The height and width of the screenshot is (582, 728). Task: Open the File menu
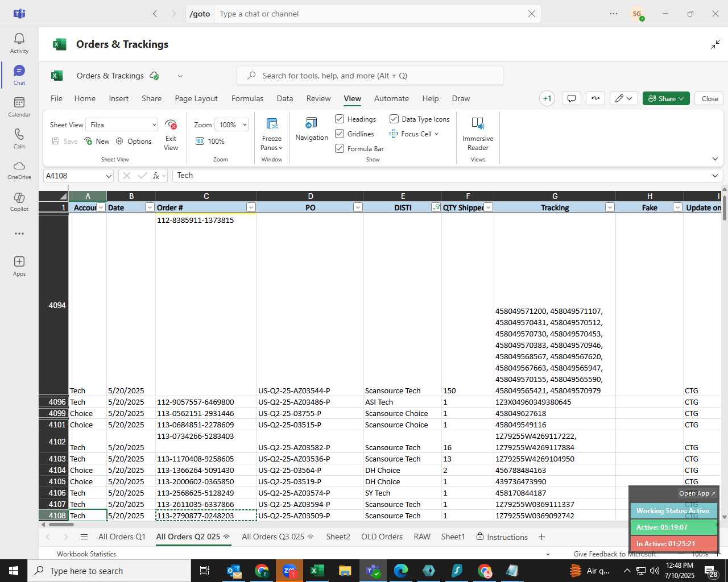point(56,98)
